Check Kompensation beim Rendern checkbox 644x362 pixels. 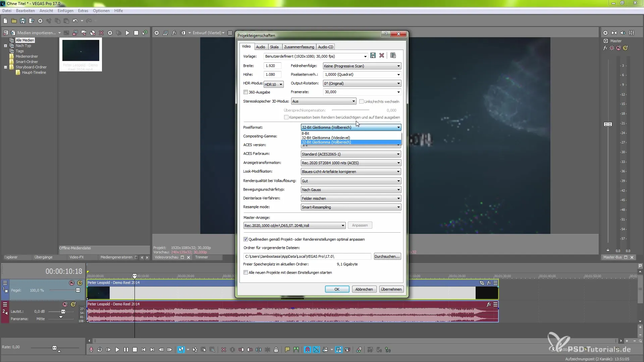tap(286, 117)
